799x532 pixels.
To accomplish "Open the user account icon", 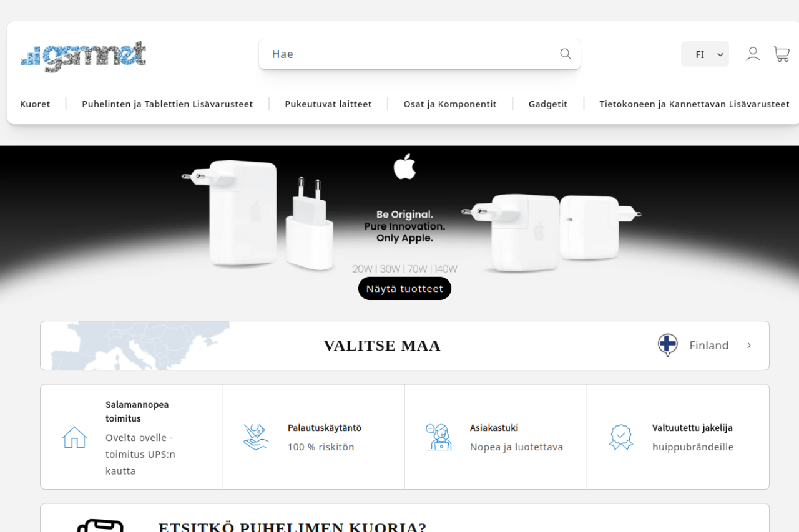I will point(753,54).
